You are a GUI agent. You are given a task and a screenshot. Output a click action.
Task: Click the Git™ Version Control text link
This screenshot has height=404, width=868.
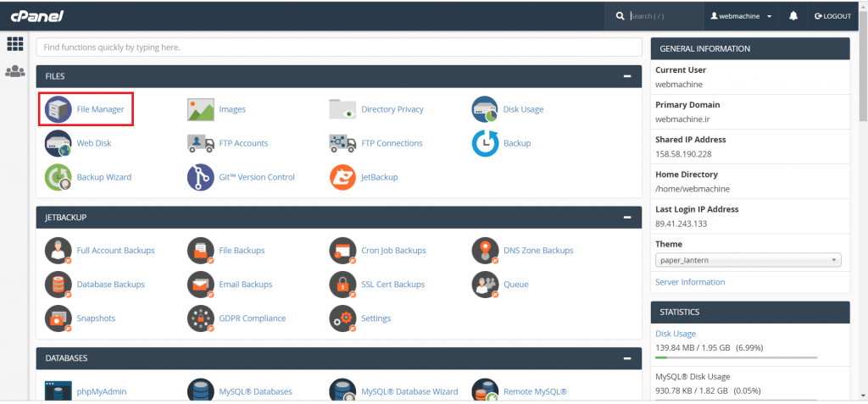(257, 177)
